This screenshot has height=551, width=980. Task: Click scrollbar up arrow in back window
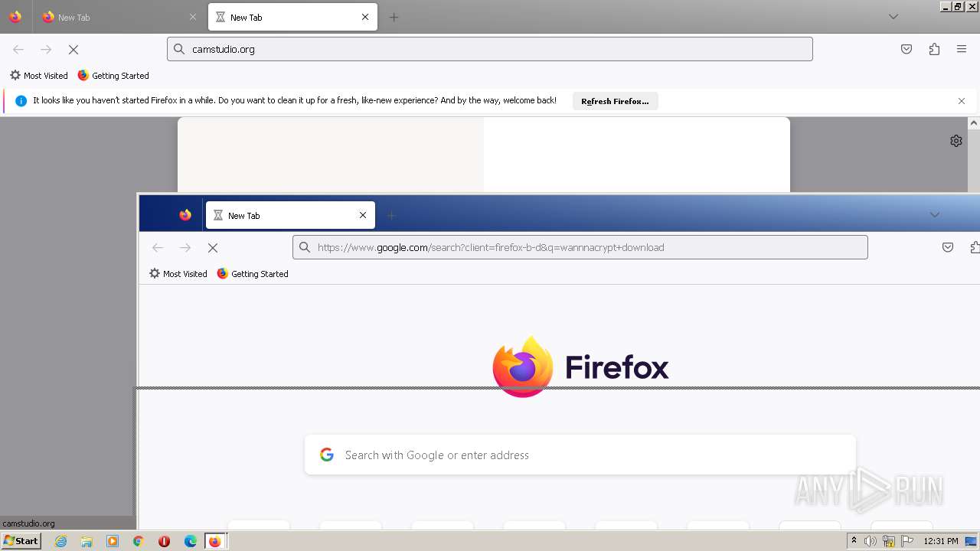(x=974, y=122)
